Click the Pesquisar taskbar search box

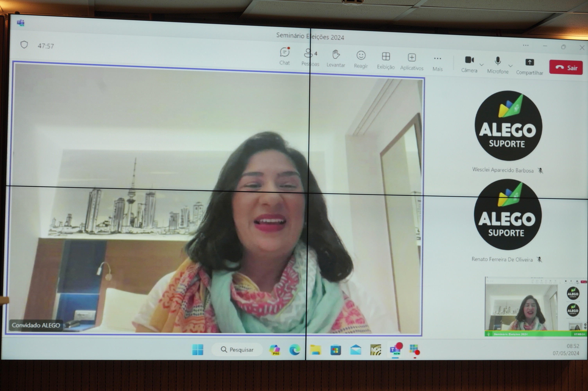click(237, 350)
